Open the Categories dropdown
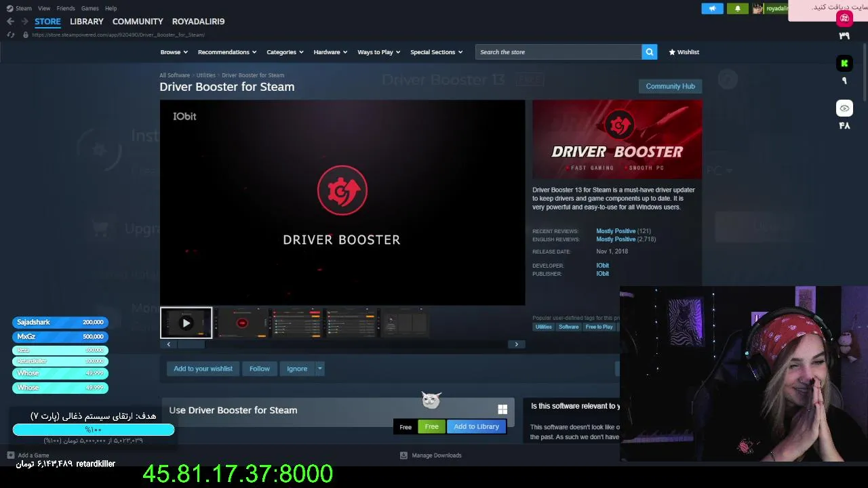The image size is (868, 488). 285,52
